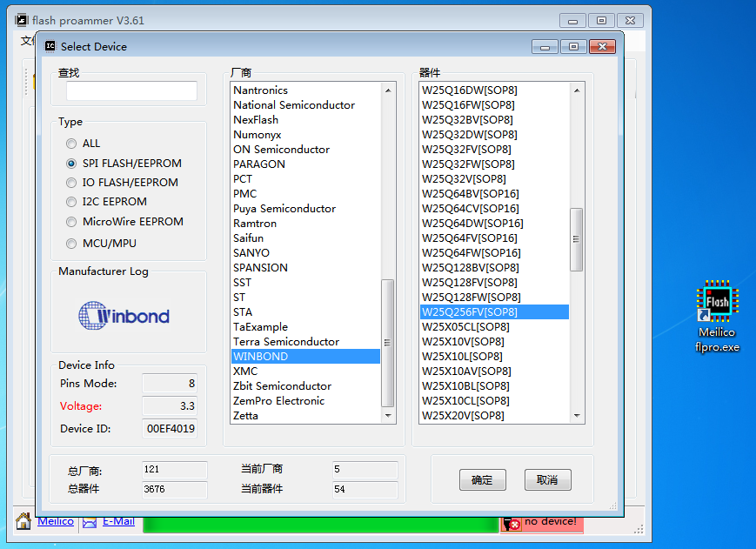Open the Meilico flpro.exe desktop shortcut
Viewport: 756px width, 549px height.
click(x=717, y=316)
